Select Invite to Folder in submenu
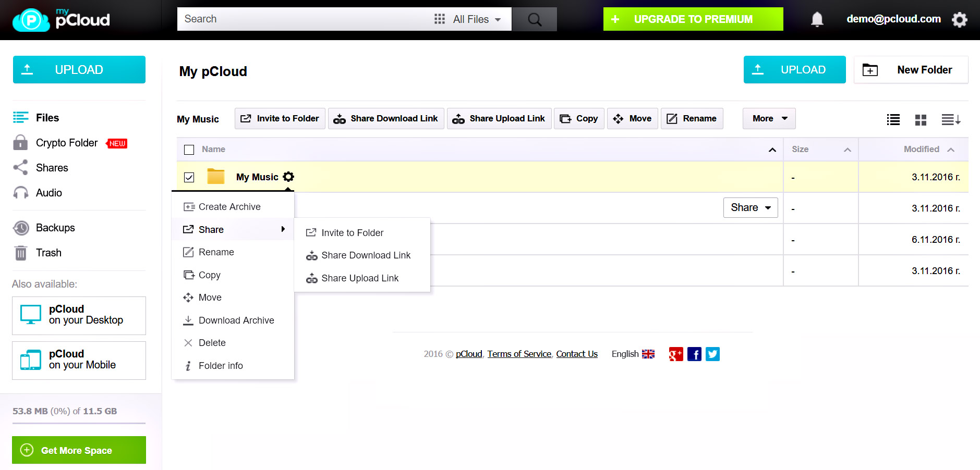The height and width of the screenshot is (470, 980). coord(362,233)
